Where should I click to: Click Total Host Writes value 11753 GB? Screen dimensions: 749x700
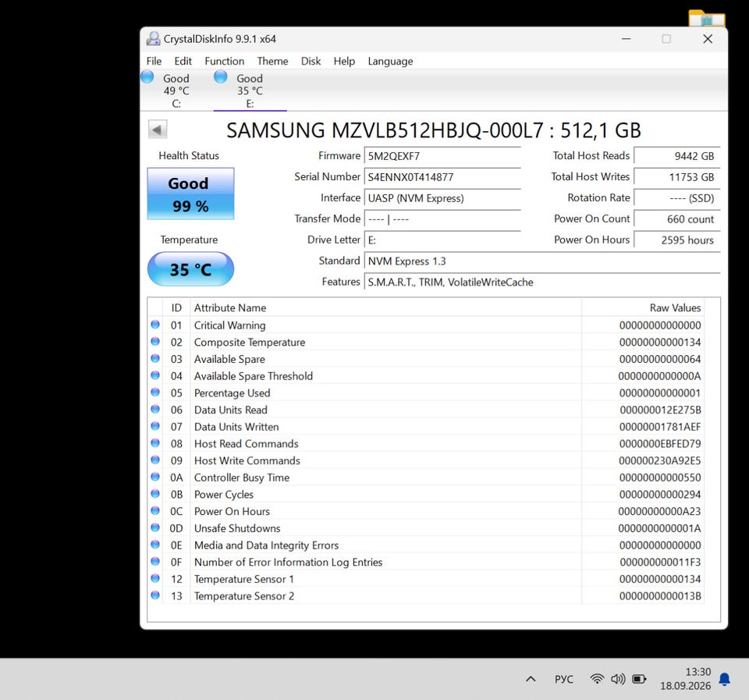(x=677, y=177)
